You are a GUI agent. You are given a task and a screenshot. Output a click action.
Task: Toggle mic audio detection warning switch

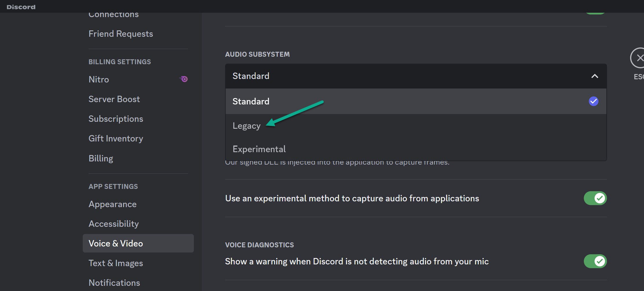point(595,261)
